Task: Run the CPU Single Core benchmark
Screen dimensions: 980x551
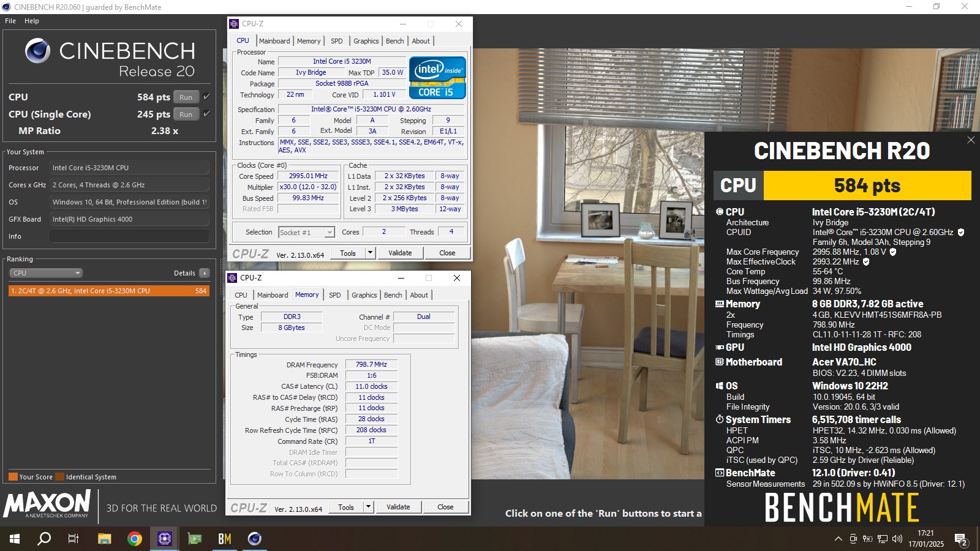Action: [186, 114]
